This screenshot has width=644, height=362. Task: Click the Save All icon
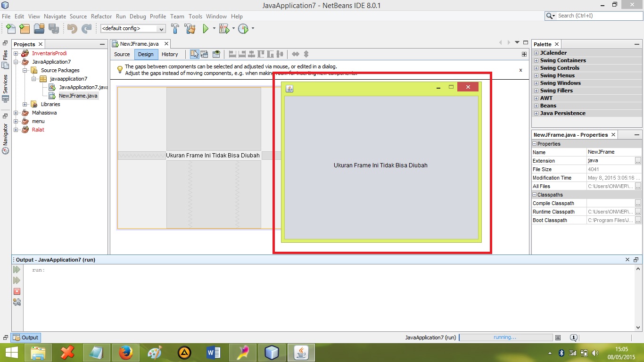point(54,29)
